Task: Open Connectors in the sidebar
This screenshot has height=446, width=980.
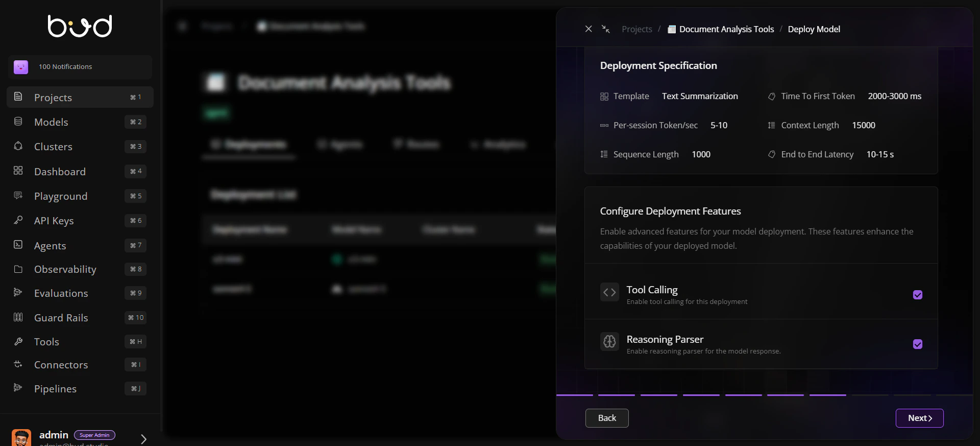Action: [x=80, y=364]
